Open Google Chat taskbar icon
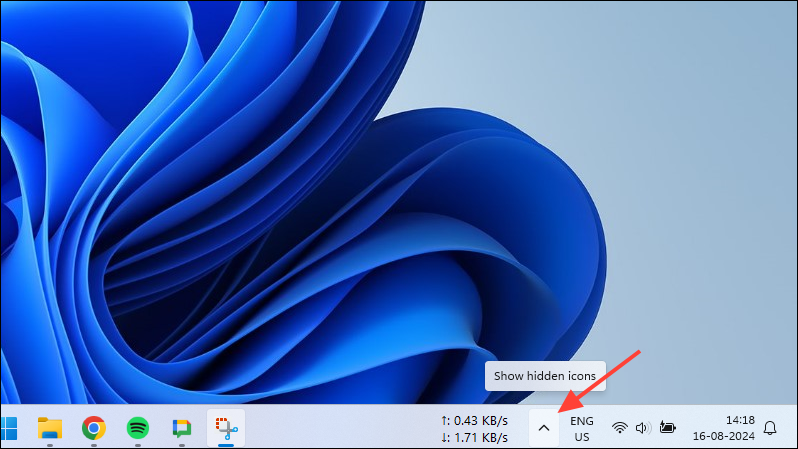This screenshot has height=449, width=798. (x=182, y=428)
